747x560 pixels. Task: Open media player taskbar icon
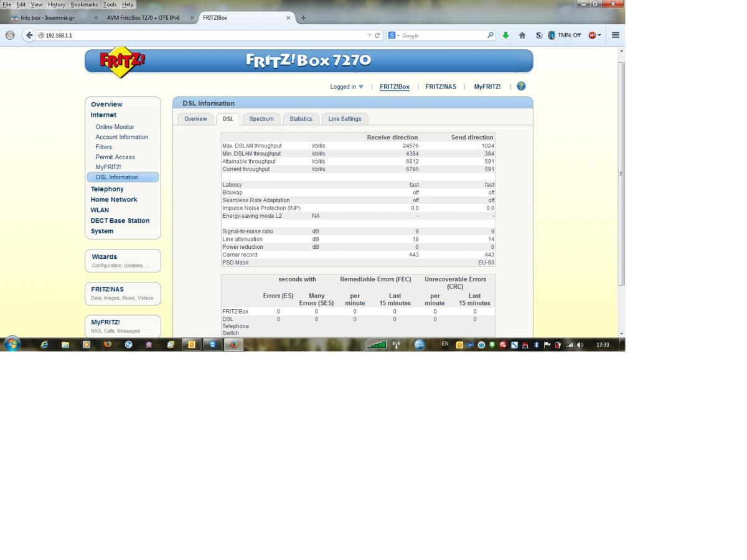click(x=87, y=344)
